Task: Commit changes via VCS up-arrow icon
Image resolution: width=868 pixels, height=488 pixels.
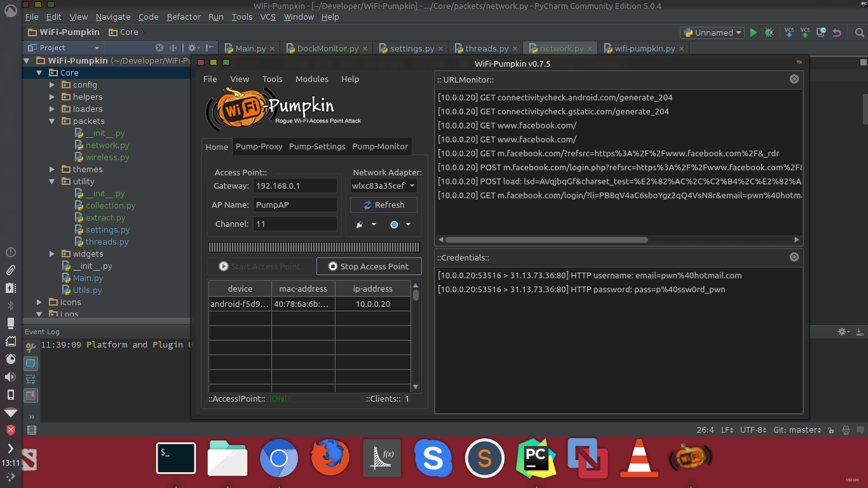Action: coord(805,32)
